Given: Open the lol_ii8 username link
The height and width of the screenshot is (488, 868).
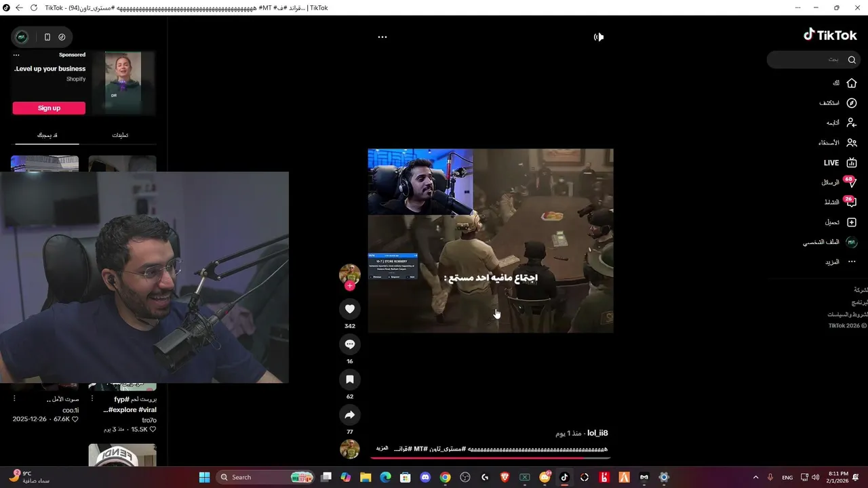Looking at the screenshot, I should click(x=597, y=433).
